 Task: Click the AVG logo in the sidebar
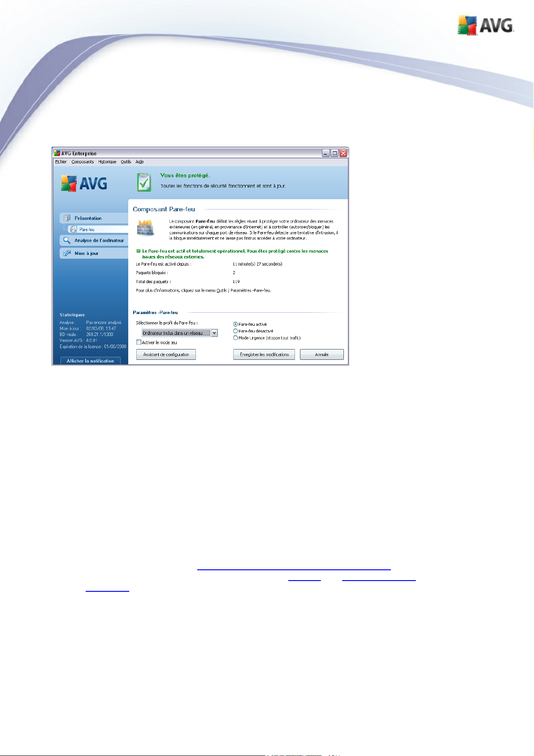(84, 184)
